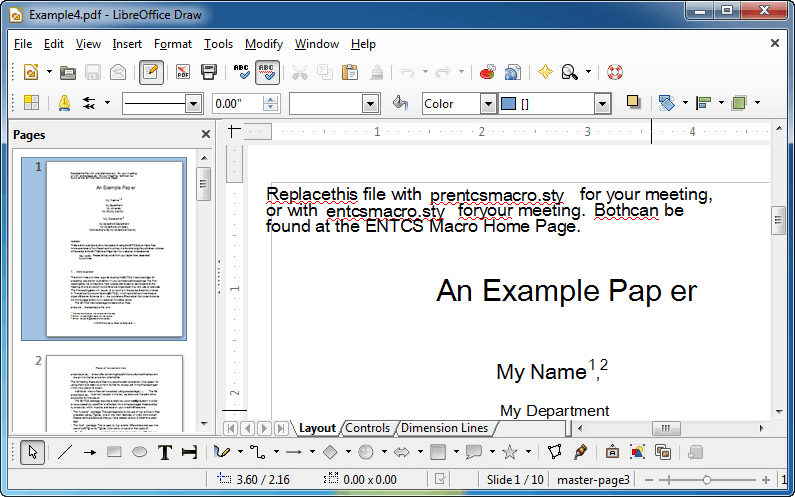
Task: Open the Format menu
Action: (173, 44)
